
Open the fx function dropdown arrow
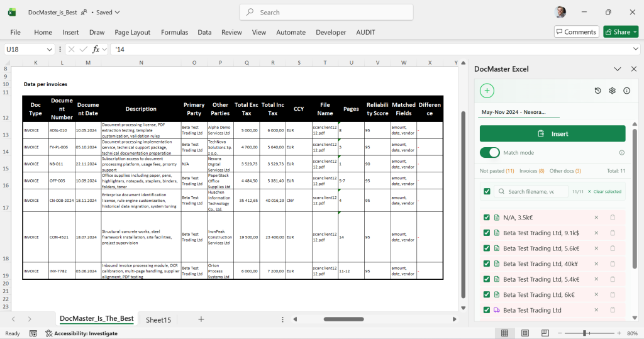[x=104, y=49]
